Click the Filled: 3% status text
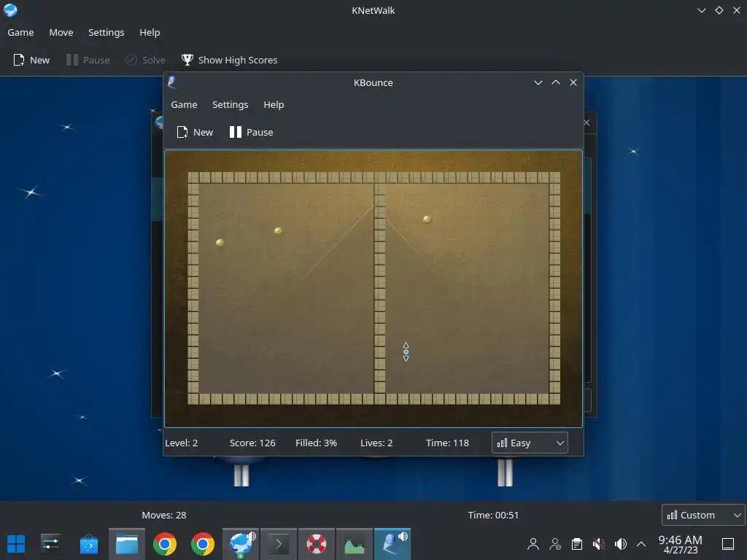Image resolution: width=747 pixels, height=560 pixels. click(316, 443)
